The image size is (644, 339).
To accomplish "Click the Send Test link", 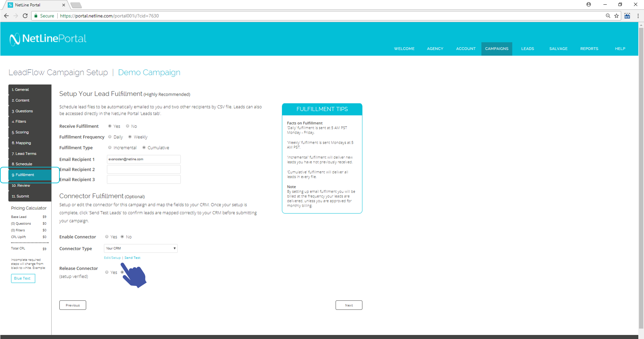I will click(x=133, y=258).
